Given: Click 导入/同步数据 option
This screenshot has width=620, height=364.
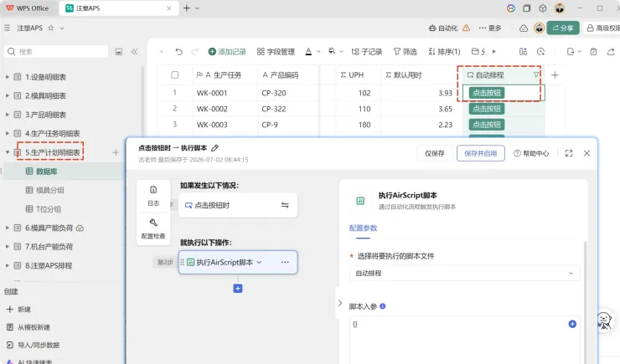Looking at the screenshot, I should click(x=33, y=345).
